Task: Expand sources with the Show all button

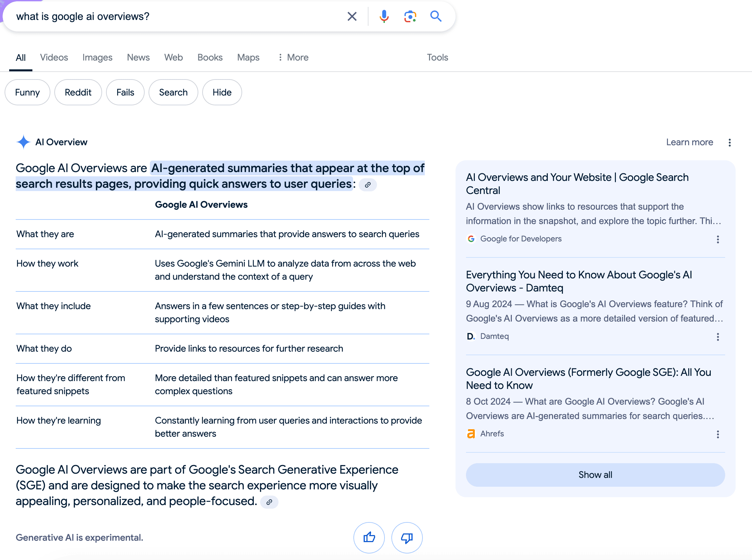Action: [595, 475]
